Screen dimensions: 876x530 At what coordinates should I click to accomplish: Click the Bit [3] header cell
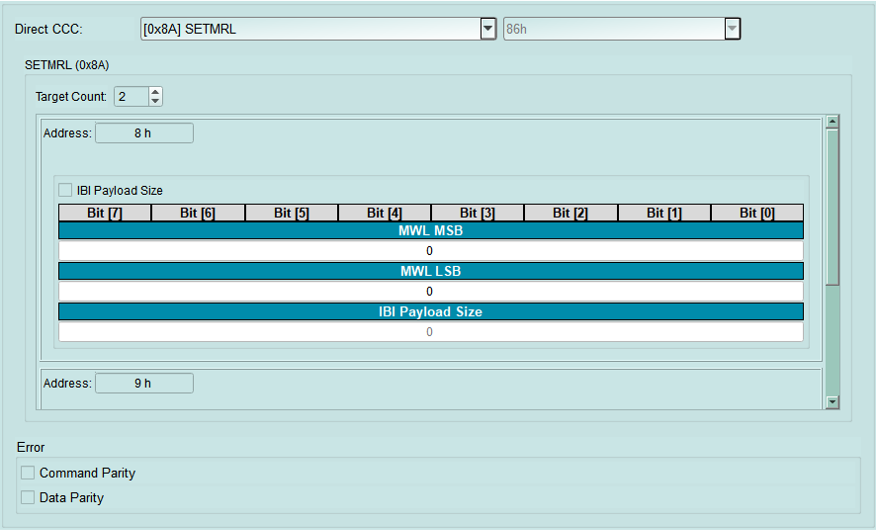pos(477,213)
